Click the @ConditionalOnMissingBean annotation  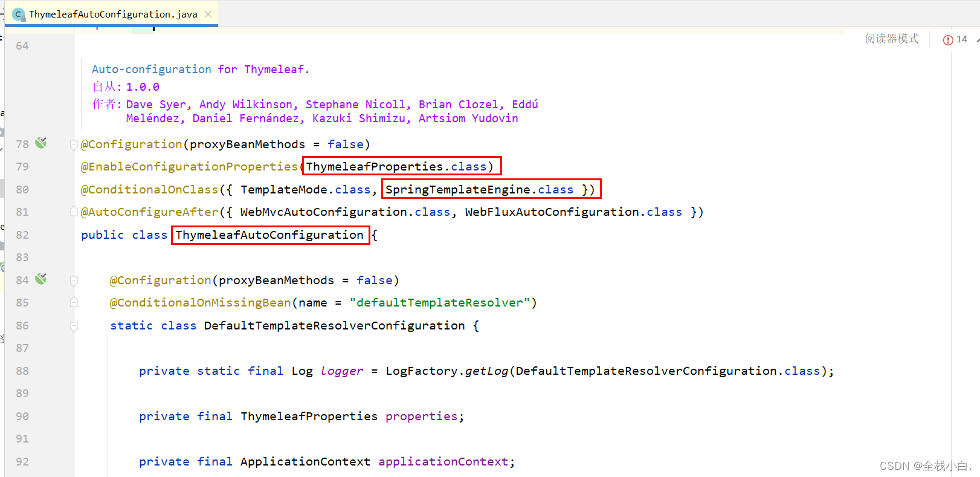click(200, 303)
